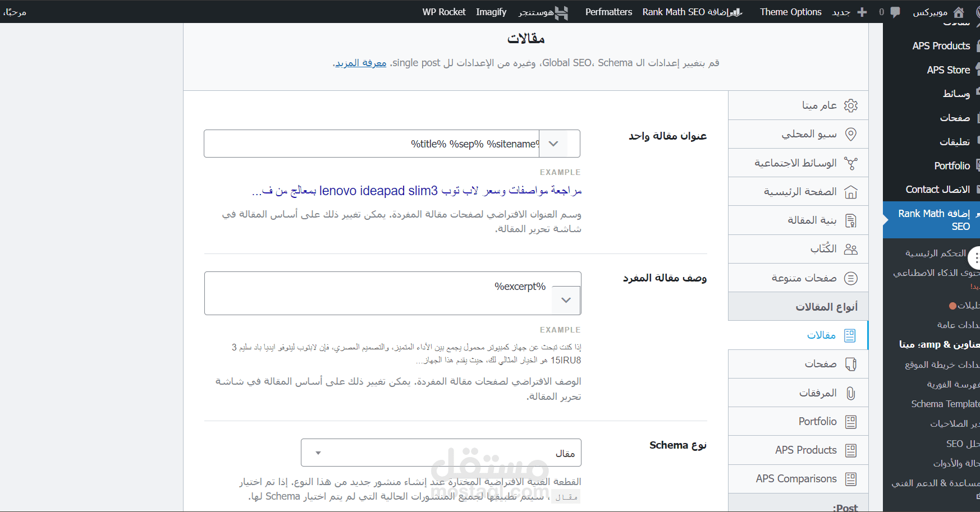This screenshot has width=980, height=512.
Task: Open التحكم الرئيسية submenu item
Action: point(936,253)
